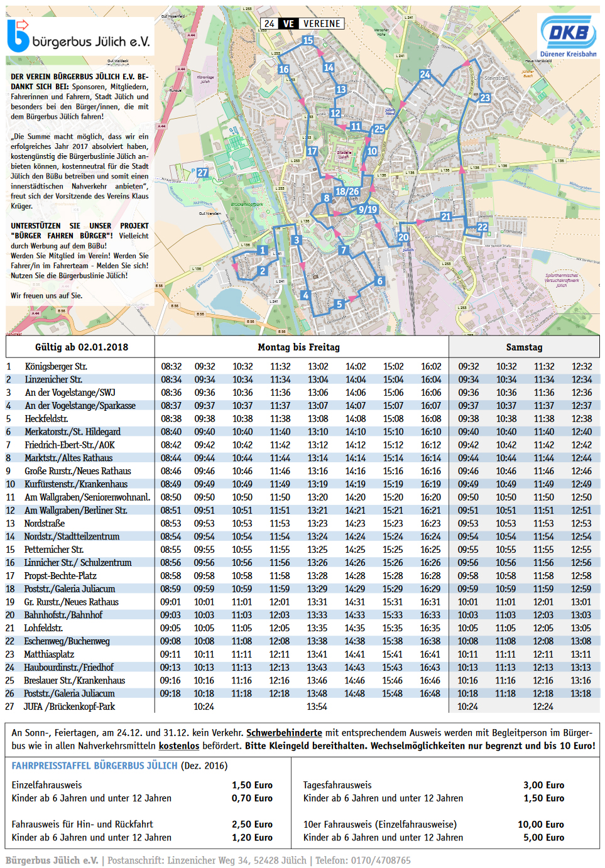Select combined stop marker 9/19 on map
The image size is (605, 868).
pos(368,210)
